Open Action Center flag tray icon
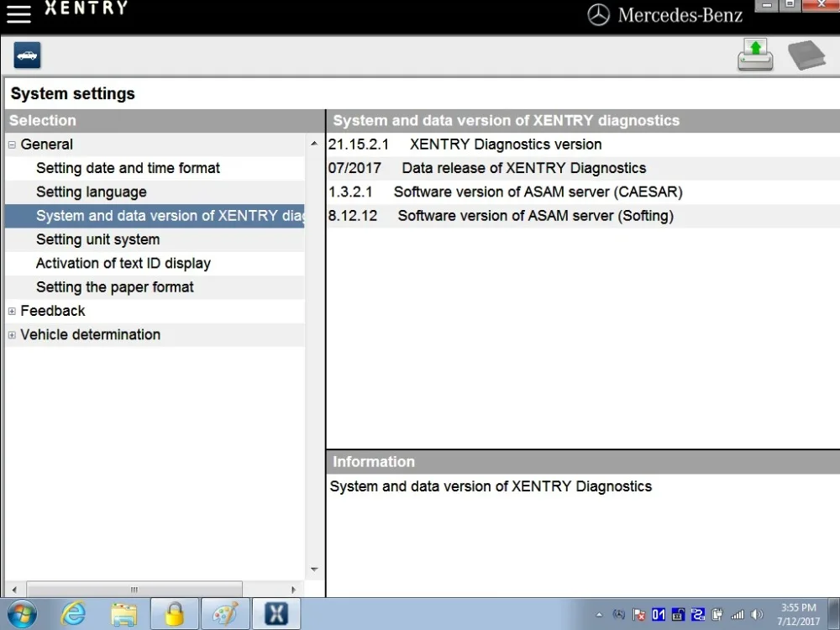The width and height of the screenshot is (840, 630). (638, 615)
